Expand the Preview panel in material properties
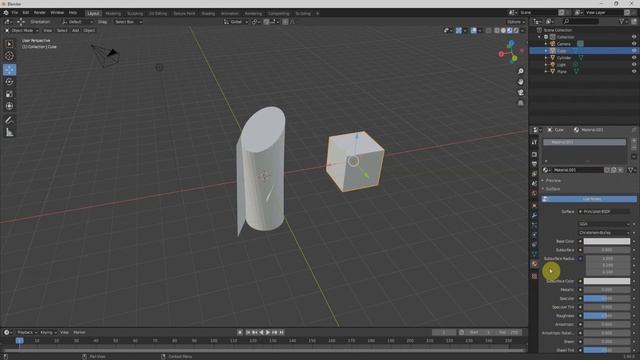 coord(552,180)
